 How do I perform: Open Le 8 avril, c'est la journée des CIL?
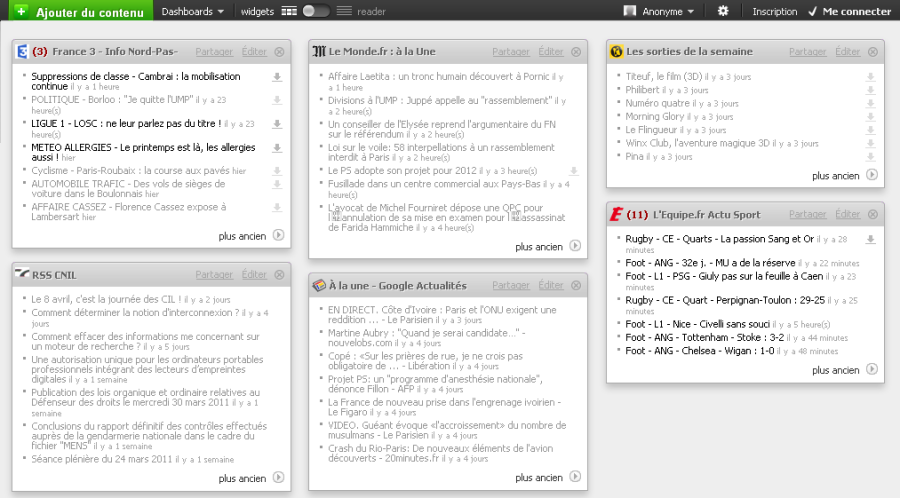pyautogui.click(x=106, y=299)
